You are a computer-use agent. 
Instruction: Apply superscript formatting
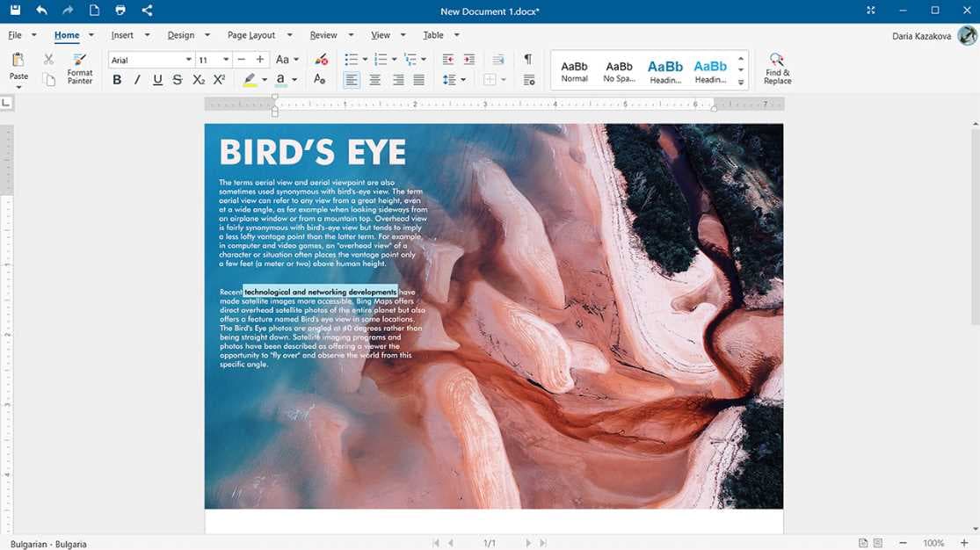tap(220, 79)
